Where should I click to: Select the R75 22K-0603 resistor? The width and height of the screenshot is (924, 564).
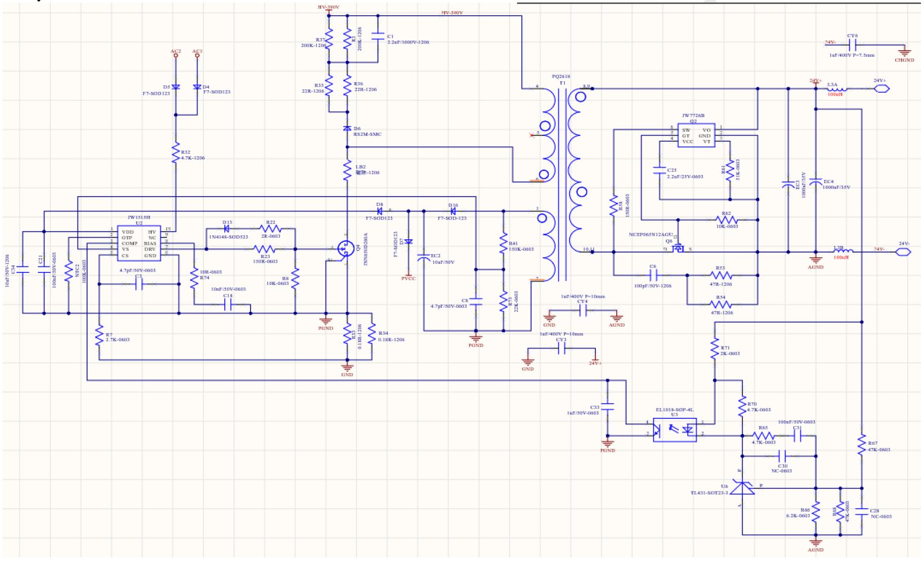click(503, 302)
